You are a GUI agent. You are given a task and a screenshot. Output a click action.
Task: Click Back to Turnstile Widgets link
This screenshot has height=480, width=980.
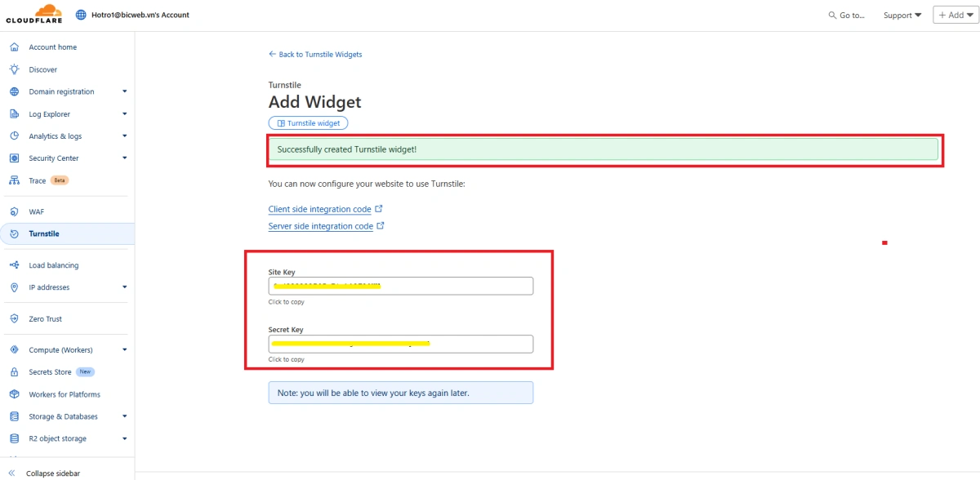(x=315, y=55)
